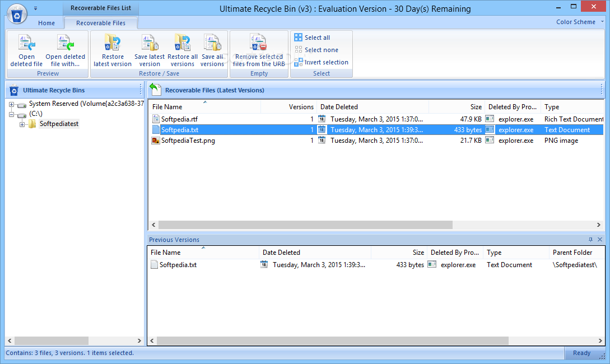Sort recoverable files by Size column
The height and width of the screenshot is (364, 610).
[457, 106]
